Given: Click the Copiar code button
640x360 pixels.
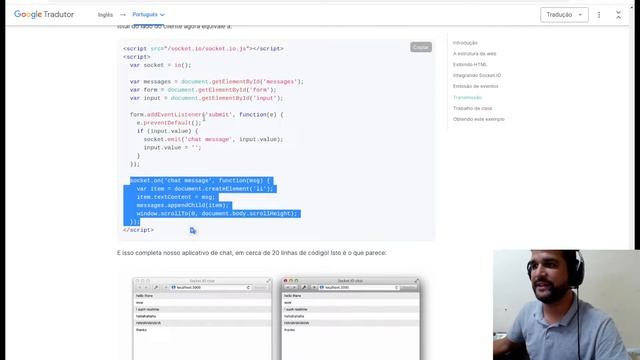Looking at the screenshot, I should click(x=421, y=47).
